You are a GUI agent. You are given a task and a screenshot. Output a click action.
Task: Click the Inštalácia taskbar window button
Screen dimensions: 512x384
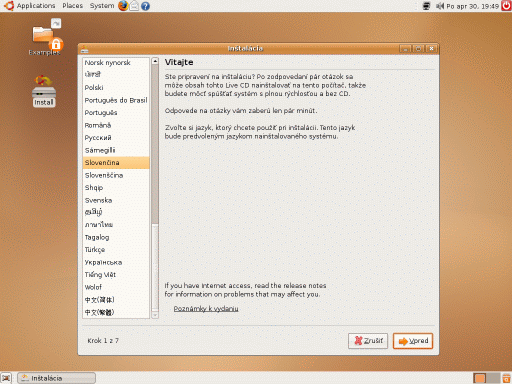pyautogui.click(x=57, y=378)
